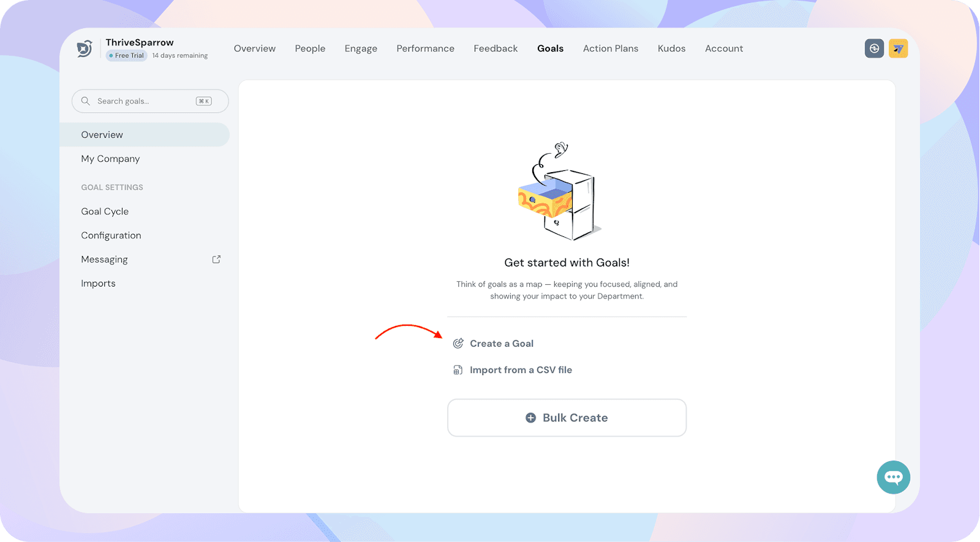Focus the Search goals input field
The width and height of the screenshot is (980, 542).
point(144,101)
